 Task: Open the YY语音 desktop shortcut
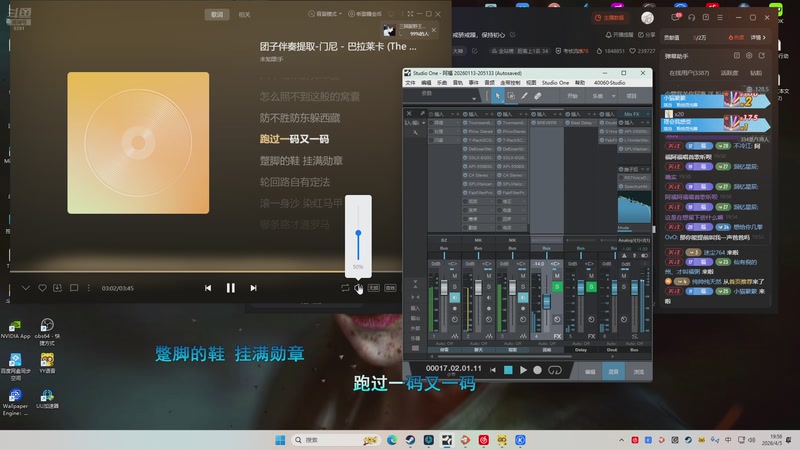click(47, 363)
